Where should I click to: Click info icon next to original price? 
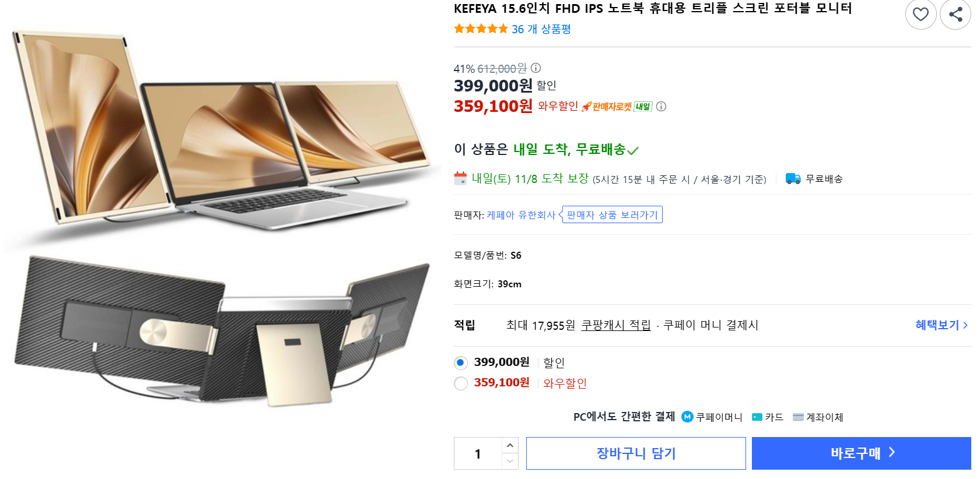click(x=535, y=68)
